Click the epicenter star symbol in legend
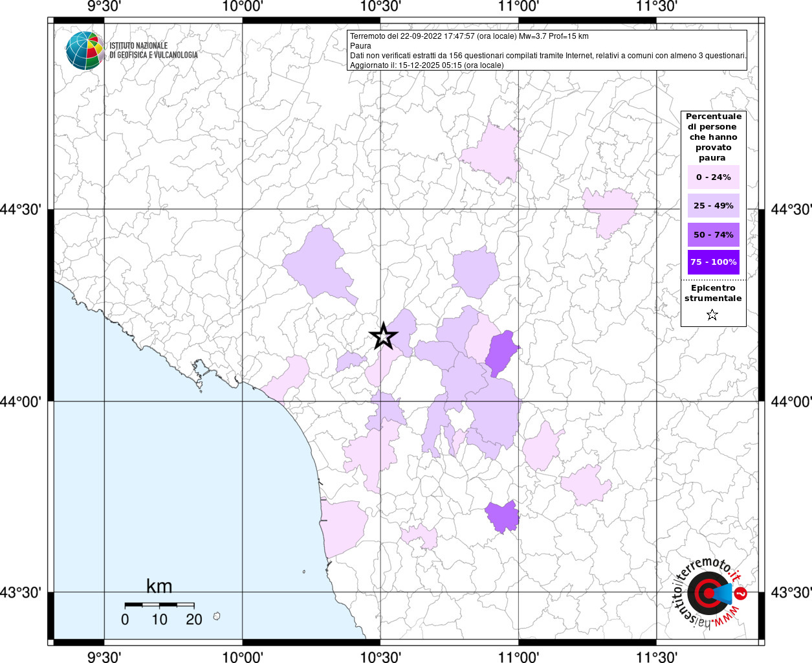812x663 pixels. pos(712,315)
